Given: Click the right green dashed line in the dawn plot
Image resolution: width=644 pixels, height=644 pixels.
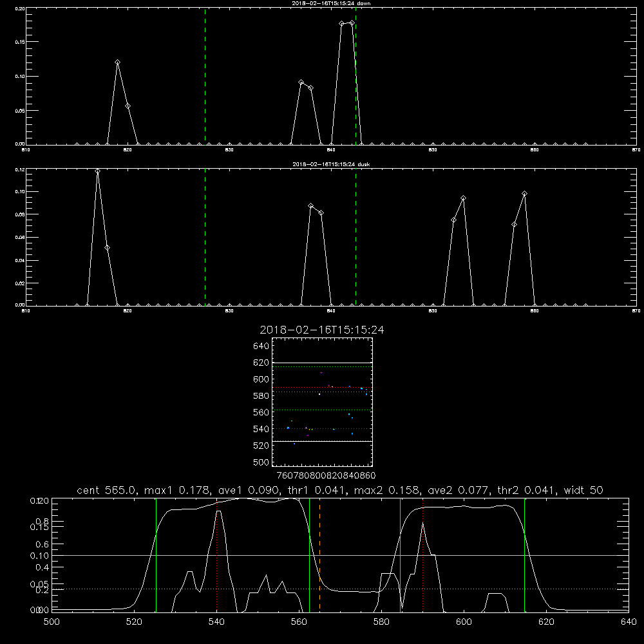Looking at the screenshot, I should pos(355,76).
